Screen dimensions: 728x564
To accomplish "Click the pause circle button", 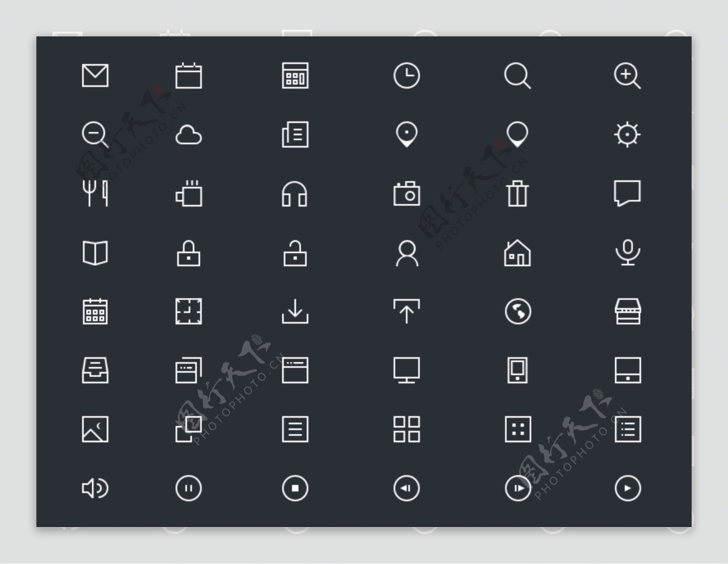I will 188,488.
